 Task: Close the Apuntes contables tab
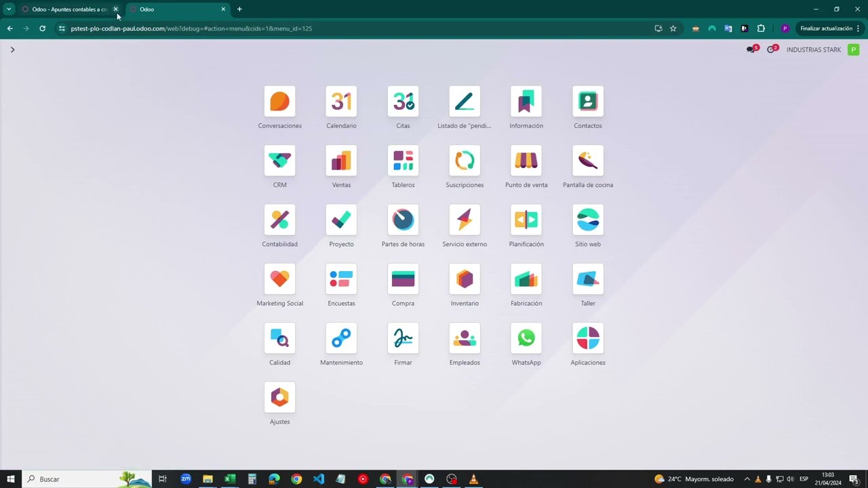coord(115,9)
